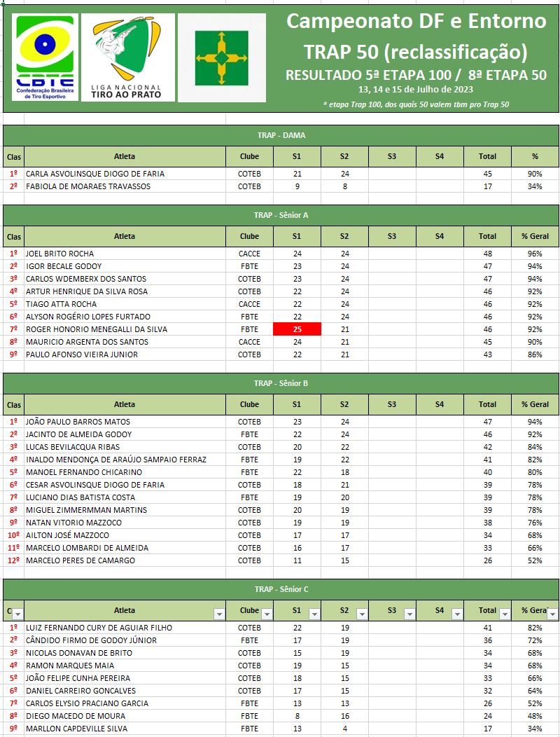
Task: Click the CBTE confederation logo
Action: 45,57
